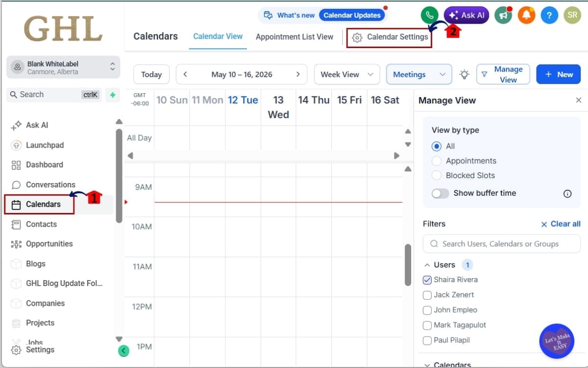Click the All Day row up arrow
The height and width of the screenshot is (368, 588).
[x=408, y=131]
